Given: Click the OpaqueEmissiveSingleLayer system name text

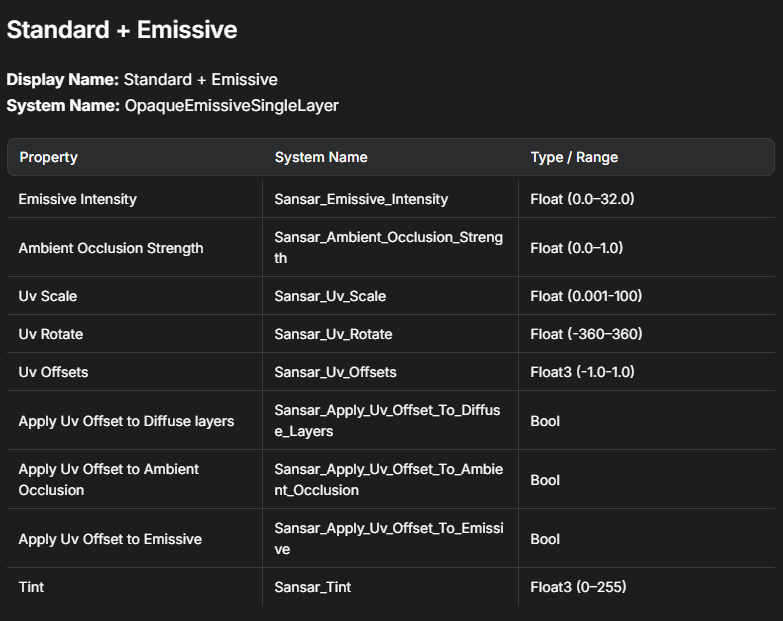Looking at the screenshot, I should 231,105.
